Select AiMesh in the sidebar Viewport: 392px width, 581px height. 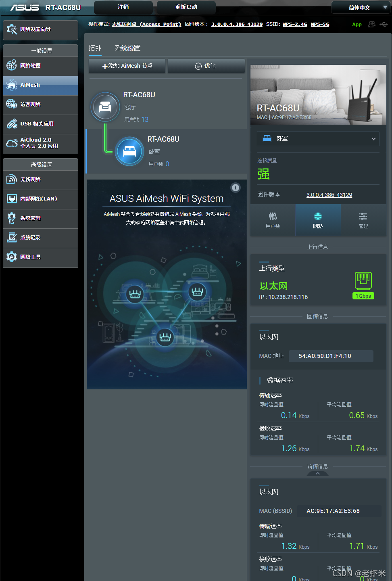pyautogui.click(x=40, y=86)
